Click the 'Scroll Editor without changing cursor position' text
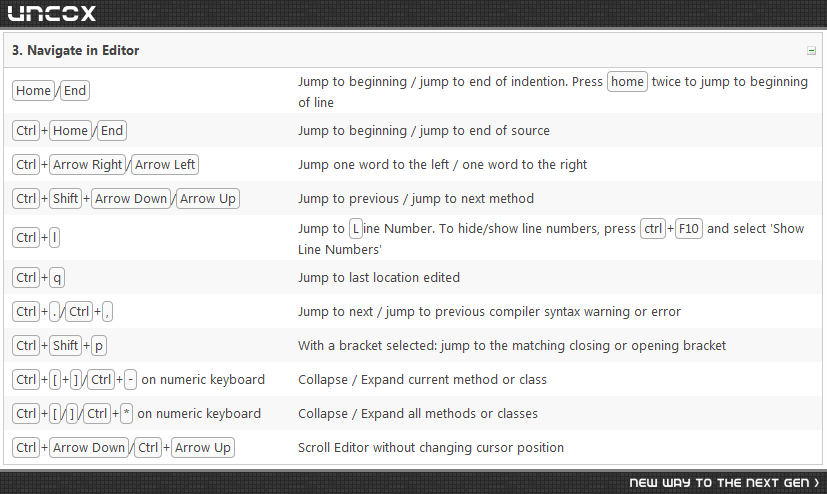This screenshot has width=827, height=494. click(x=430, y=448)
